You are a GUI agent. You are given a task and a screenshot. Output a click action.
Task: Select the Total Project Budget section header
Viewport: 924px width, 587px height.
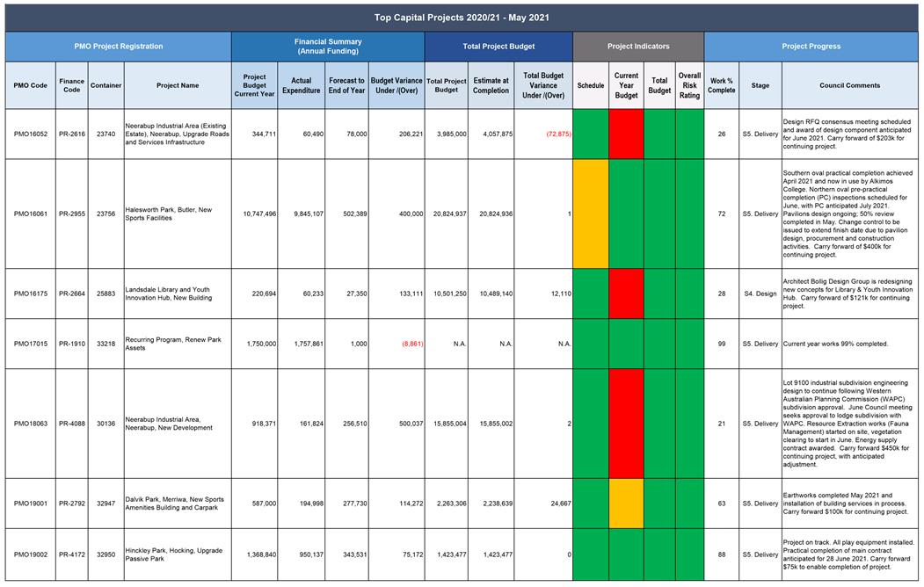tap(498, 47)
